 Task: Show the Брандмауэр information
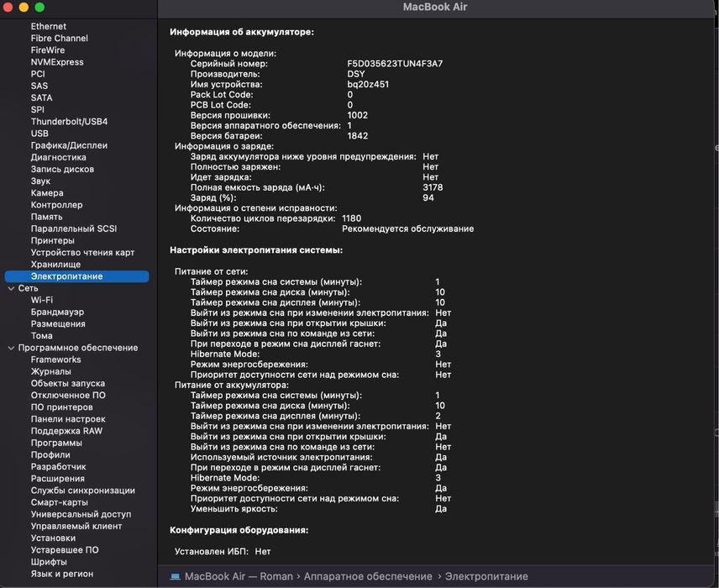(x=57, y=312)
